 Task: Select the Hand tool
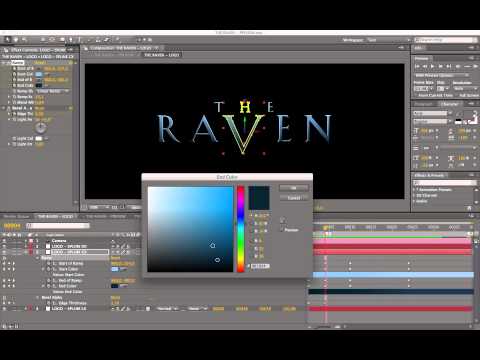15,40
